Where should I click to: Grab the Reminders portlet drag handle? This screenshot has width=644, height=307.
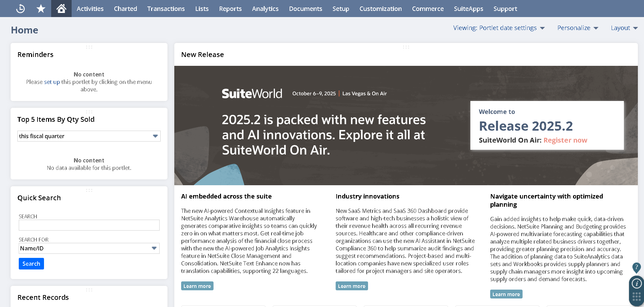tap(89, 47)
